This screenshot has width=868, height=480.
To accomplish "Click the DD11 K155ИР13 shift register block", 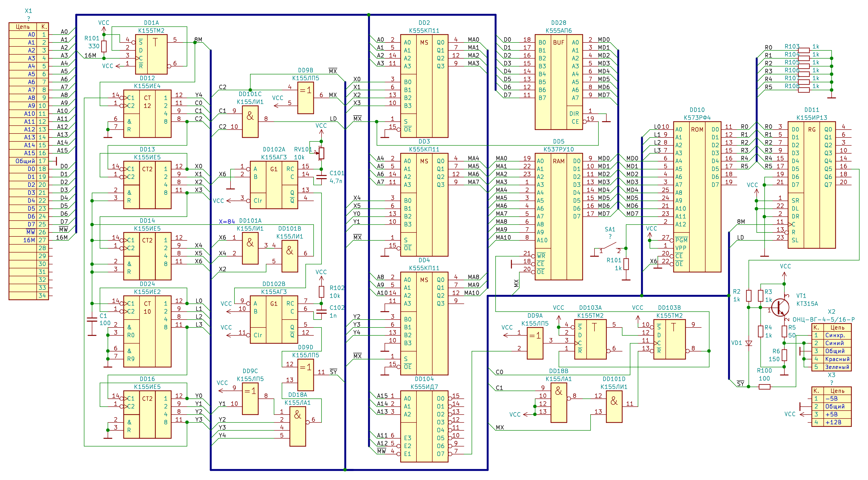I will tap(812, 185).
